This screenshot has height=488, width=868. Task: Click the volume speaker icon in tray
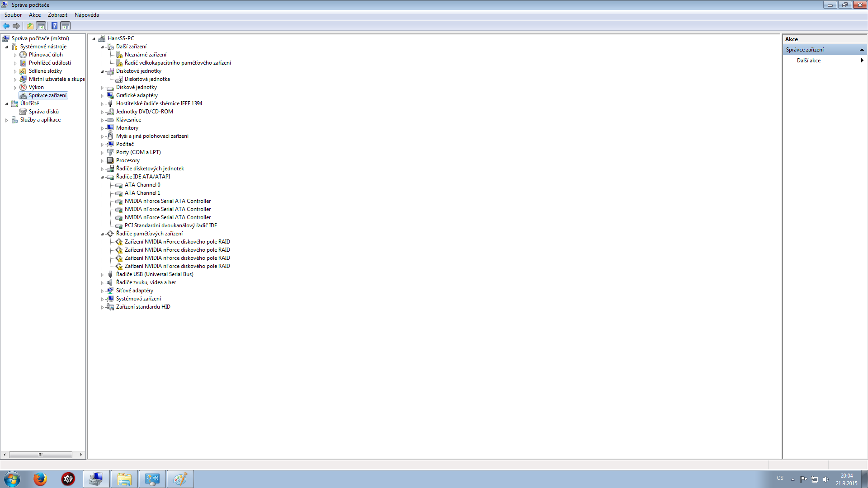[x=826, y=479]
